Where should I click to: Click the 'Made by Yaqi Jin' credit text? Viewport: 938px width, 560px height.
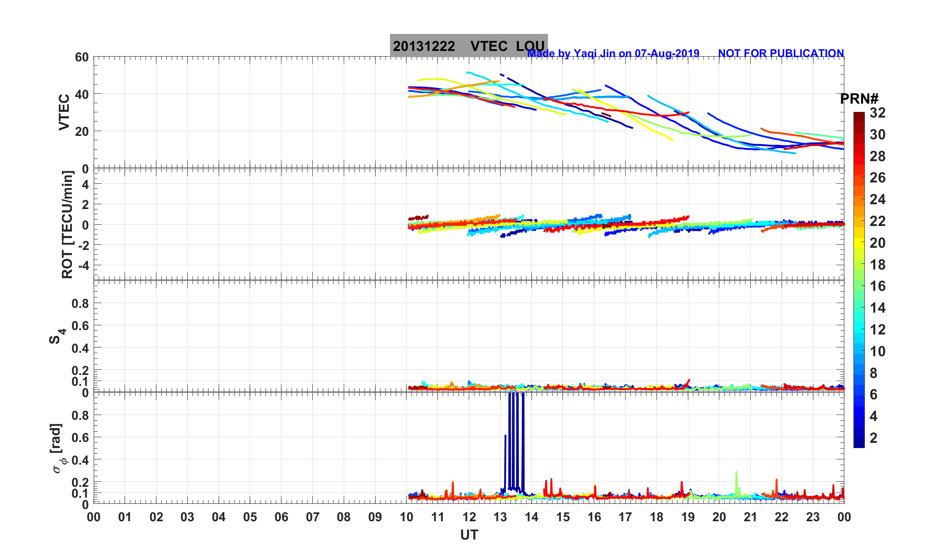point(613,54)
